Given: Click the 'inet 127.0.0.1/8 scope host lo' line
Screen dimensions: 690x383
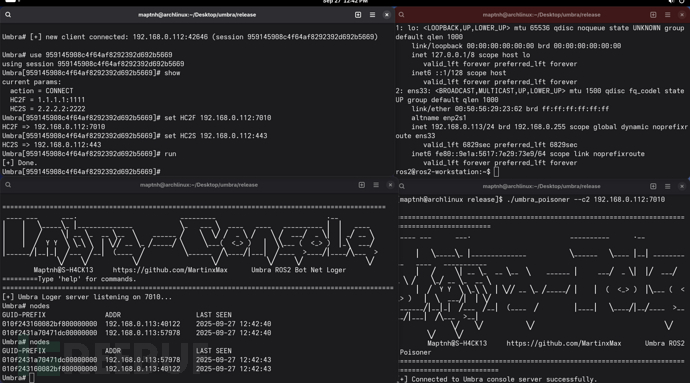Looking at the screenshot, I should tap(471, 55).
